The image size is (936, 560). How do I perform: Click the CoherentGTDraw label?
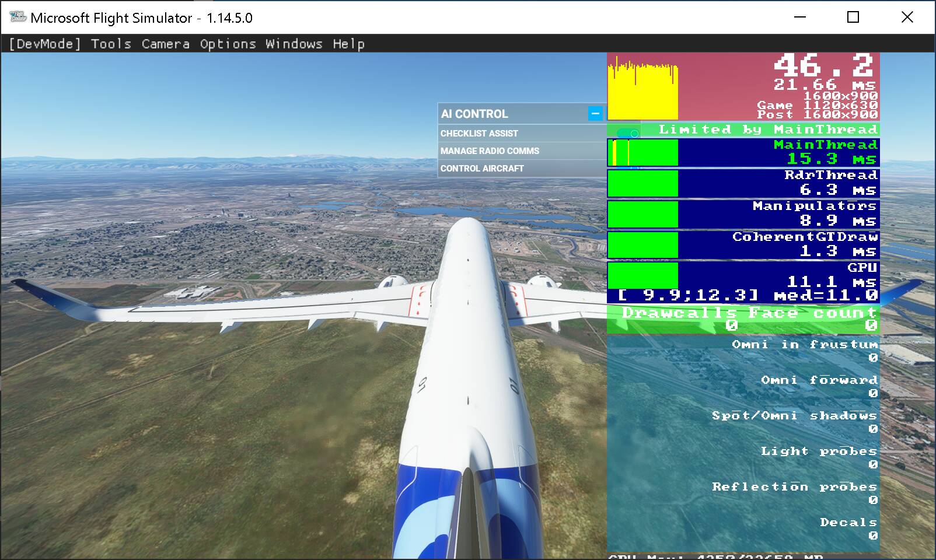tap(805, 237)
